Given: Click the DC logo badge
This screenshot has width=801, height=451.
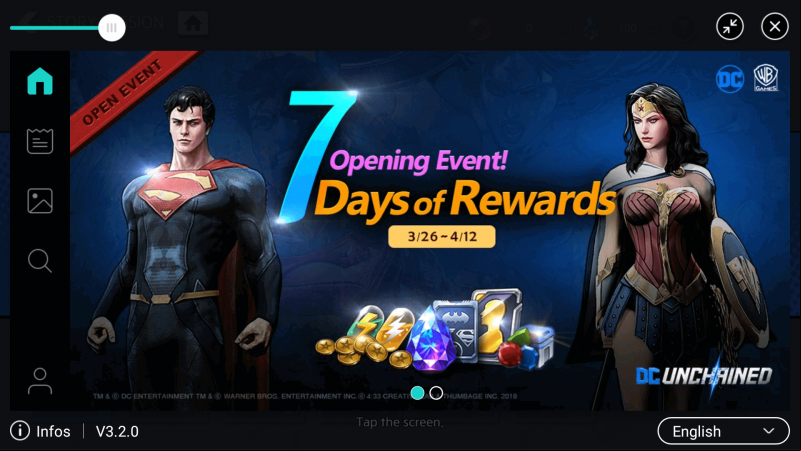Looking at the screenshot, I should 730,79.
